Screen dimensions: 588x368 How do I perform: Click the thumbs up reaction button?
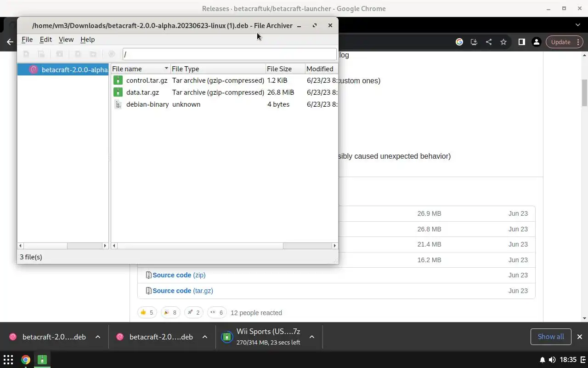(x=148, y=313)
